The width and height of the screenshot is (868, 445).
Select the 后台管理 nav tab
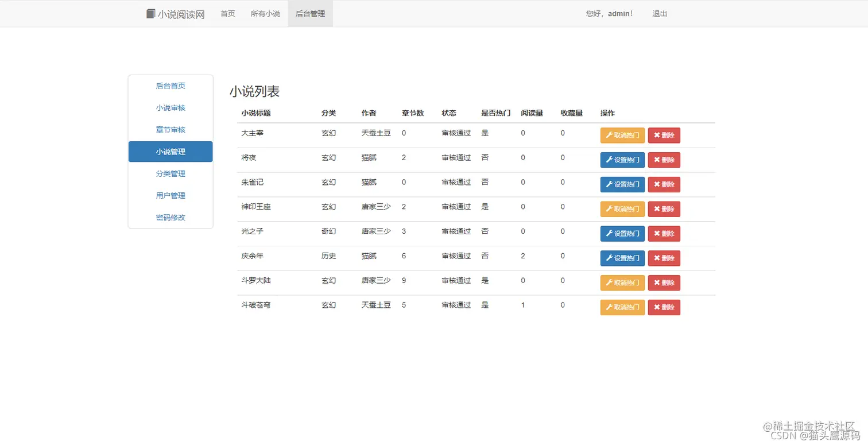point(310,14)
